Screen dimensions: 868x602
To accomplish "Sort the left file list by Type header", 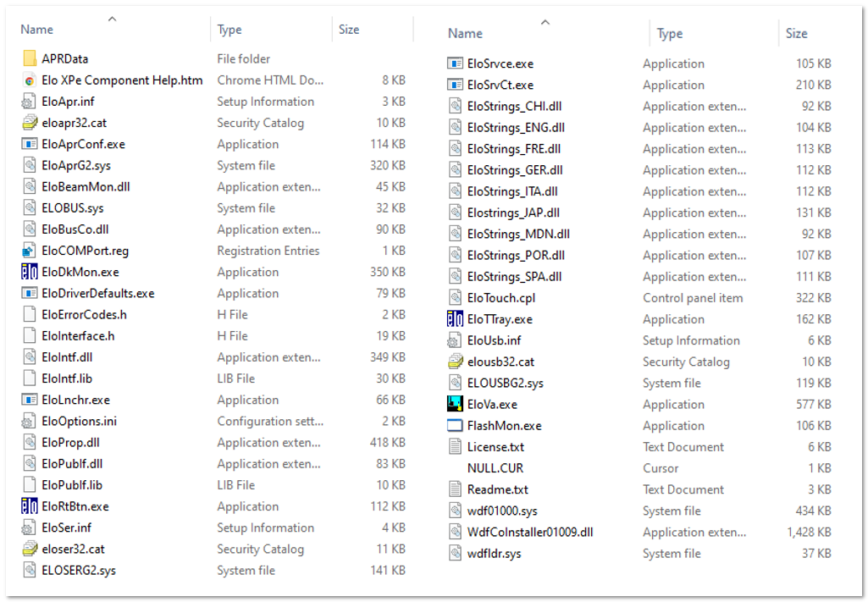I will pos(229,30).
